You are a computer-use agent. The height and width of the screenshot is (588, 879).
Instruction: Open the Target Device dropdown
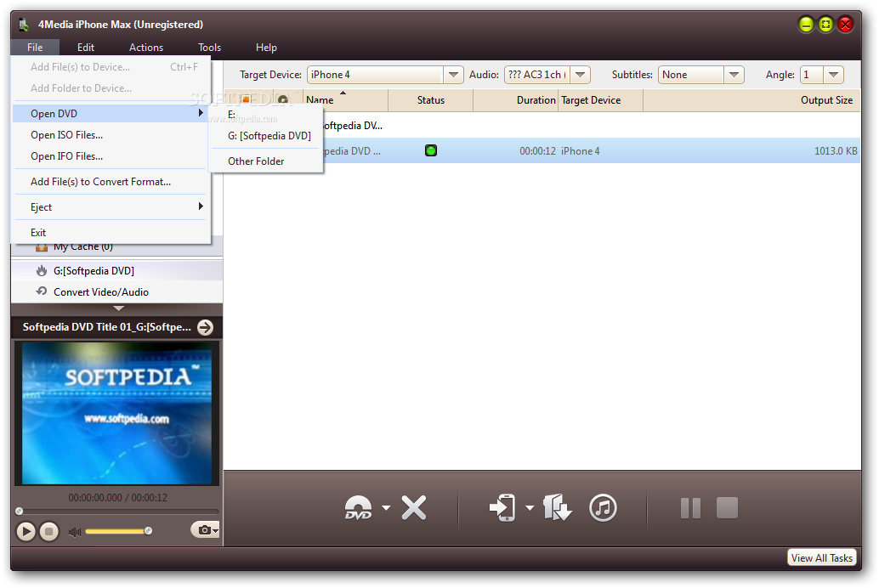pyautogui.click(x=453, y=75)
